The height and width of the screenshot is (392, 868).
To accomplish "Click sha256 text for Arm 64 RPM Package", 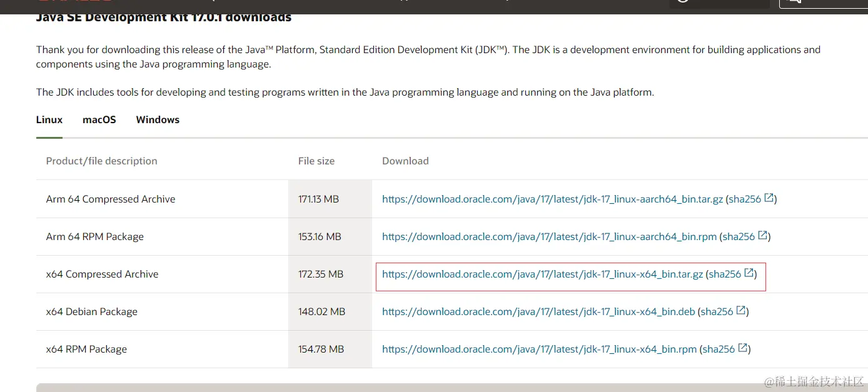I will [x=739, y=237].
